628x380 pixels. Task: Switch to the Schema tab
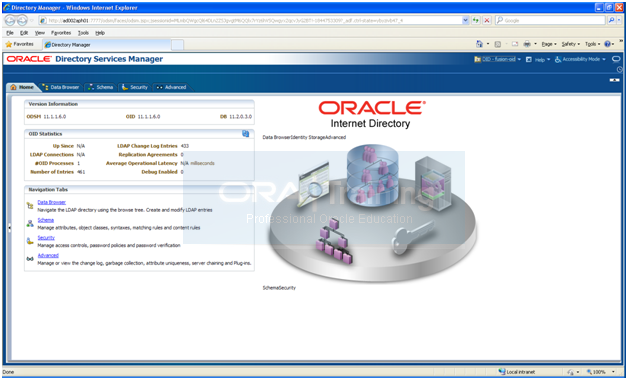tap(101, 87)
